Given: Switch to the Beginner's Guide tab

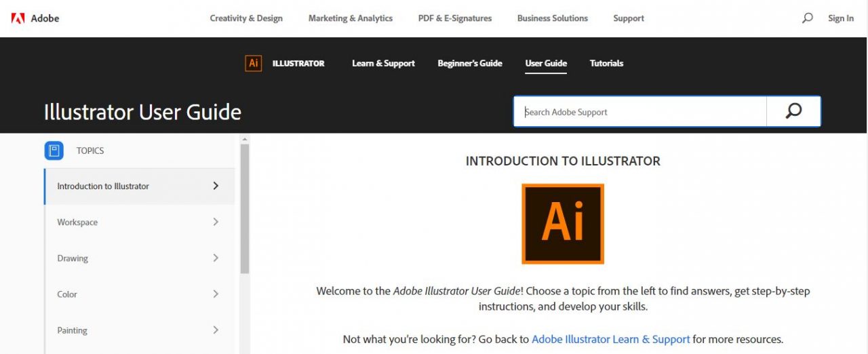Looking at the screenshot, I should click(470, 63).
